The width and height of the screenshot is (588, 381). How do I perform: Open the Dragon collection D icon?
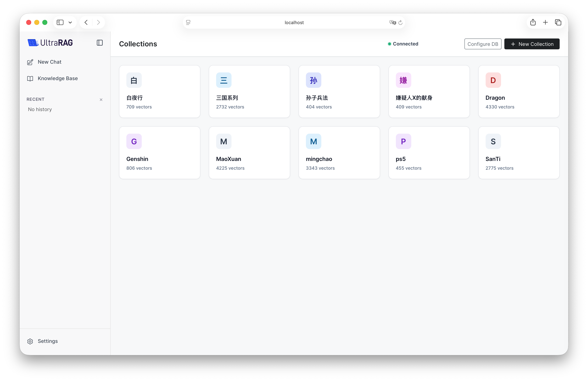[493, 80]
